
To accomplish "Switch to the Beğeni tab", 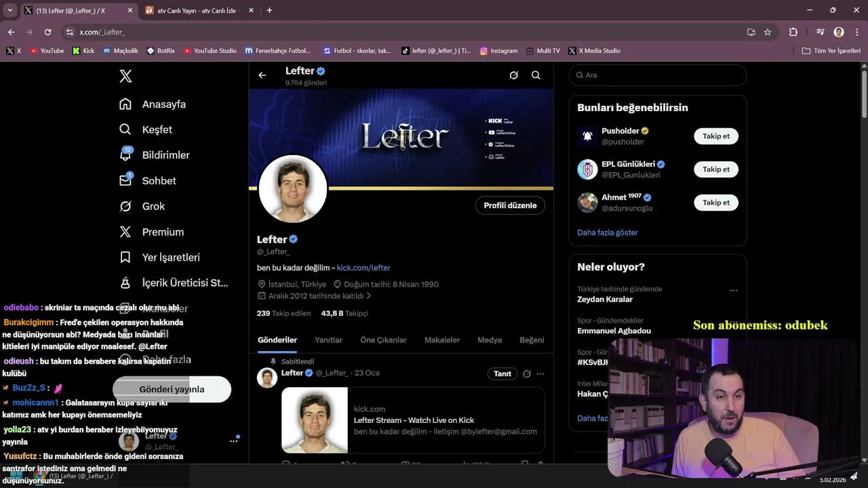I will [532, 340].
